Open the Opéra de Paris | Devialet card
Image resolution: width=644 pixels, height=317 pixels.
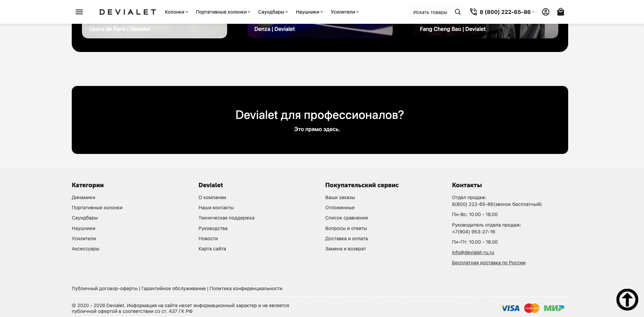pyautogui.click(x=154, y=31)
